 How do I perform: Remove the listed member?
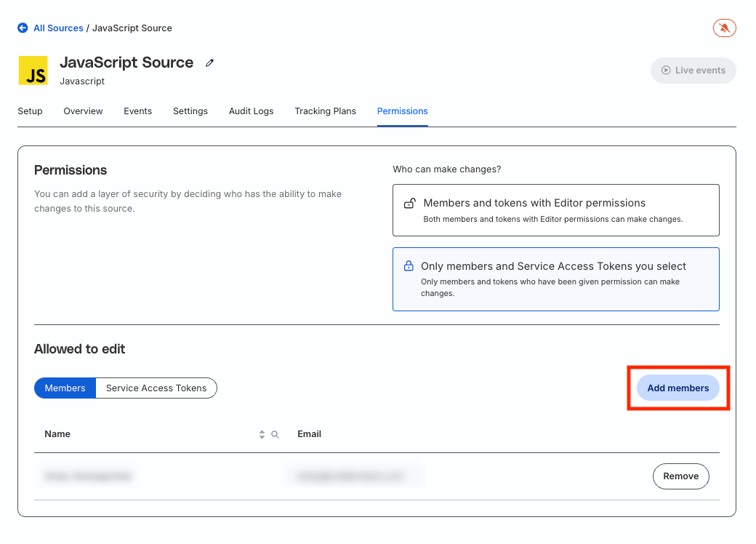(x=681, y=476)
